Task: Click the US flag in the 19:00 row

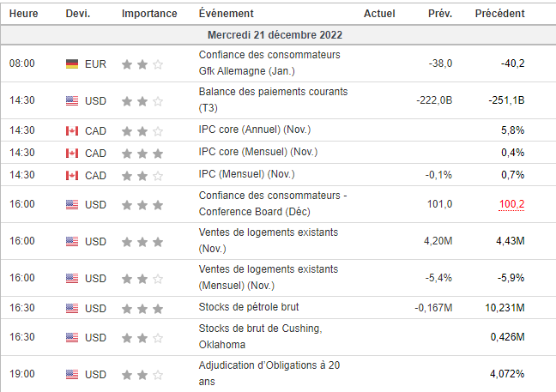Action: coord(72,374)
